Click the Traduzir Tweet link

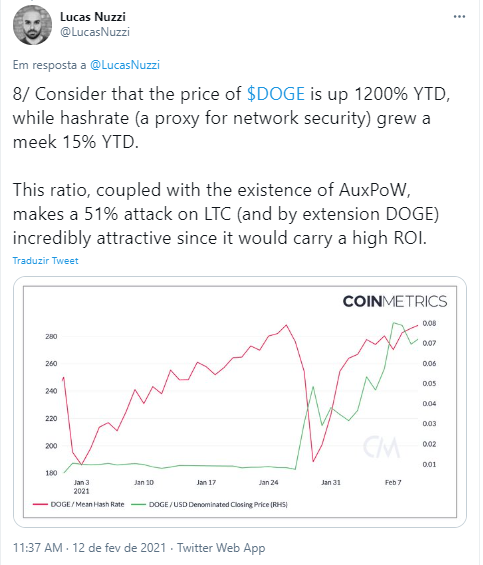[45, 261]
